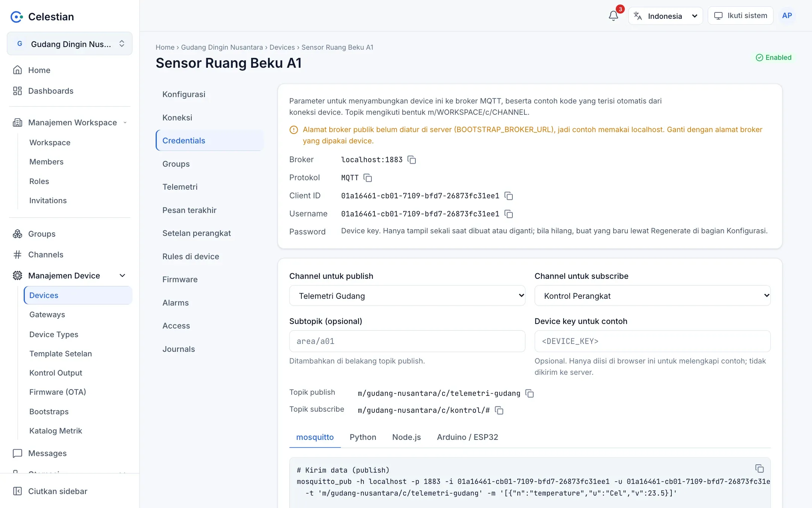Open Channels in the sidebar
This screenshot has height=508, width=812.
coord(70,254)
